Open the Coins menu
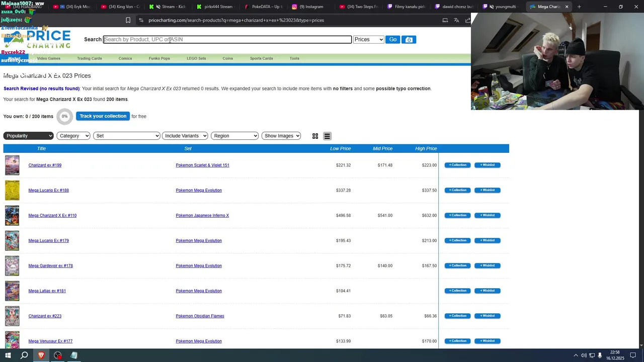644x362 pixels. [x=228, y=58]
